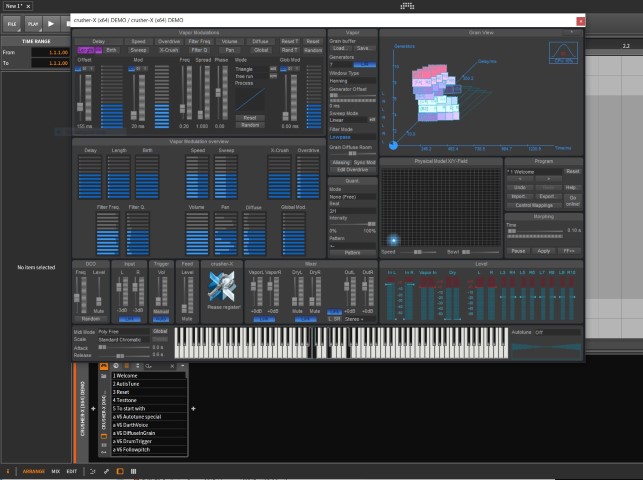
Task: Click the link icon in bottom bar
Action: pyautogui.click(x=106, y=471)
